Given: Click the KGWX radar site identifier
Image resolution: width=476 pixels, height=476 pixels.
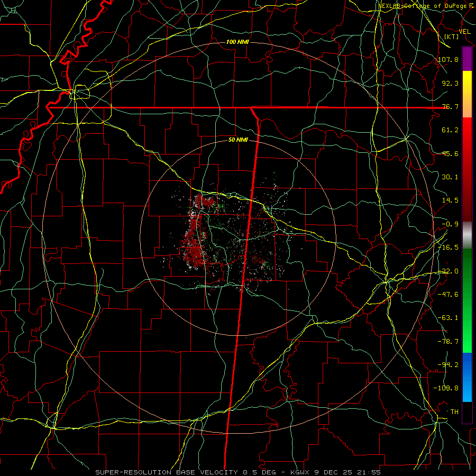Looking at the screenshot, I should 300,472.
